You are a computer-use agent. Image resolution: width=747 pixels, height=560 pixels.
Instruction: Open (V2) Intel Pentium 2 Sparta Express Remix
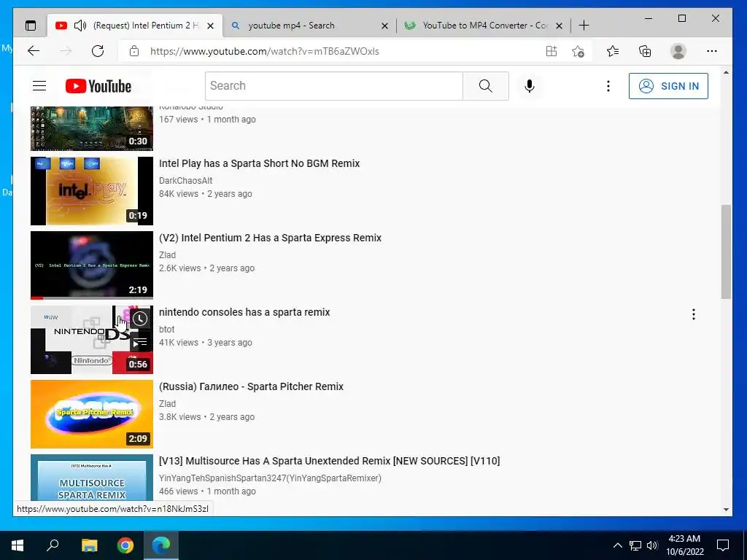coord(270,238)
